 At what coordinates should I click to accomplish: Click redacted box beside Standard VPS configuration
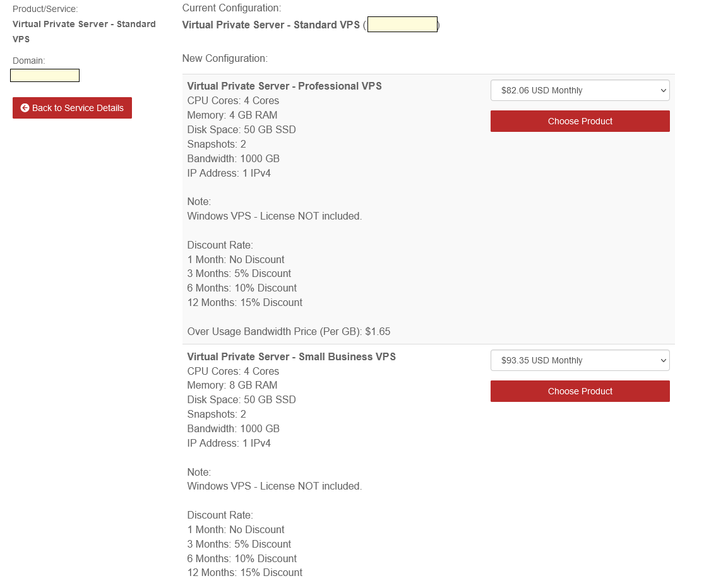[x=402, y=25]
